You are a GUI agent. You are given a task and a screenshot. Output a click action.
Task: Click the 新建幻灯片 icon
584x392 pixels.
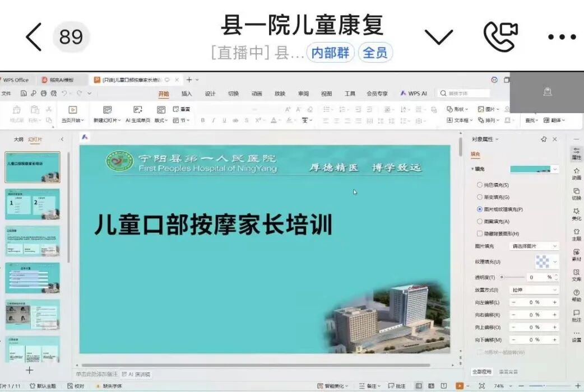pyautogui.click(x=107, y=110)
